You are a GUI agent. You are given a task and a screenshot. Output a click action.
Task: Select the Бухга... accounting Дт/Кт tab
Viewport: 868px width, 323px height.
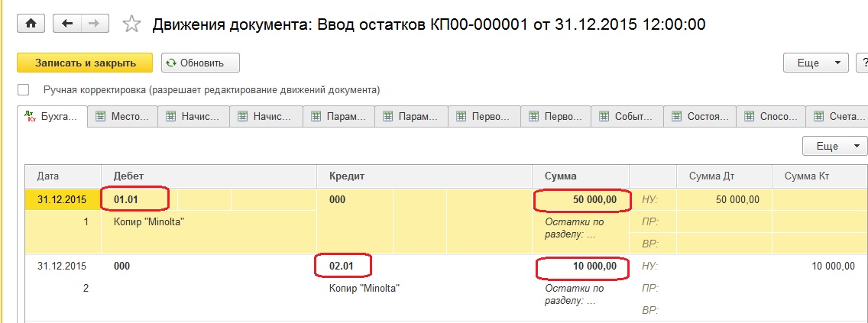point(53,117)
